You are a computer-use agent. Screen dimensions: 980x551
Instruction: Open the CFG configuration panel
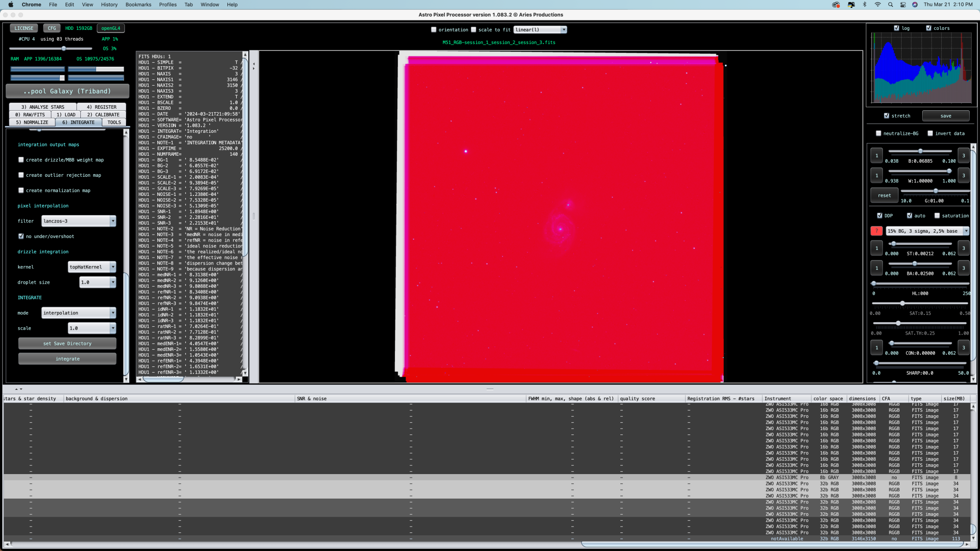(x=52, y=28)
